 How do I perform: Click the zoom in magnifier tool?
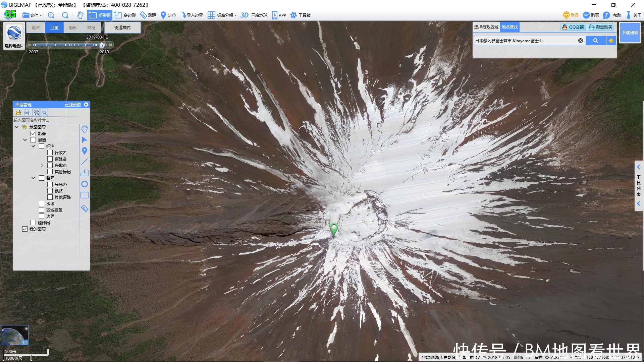pyautogui.click(x=51, y=15)
